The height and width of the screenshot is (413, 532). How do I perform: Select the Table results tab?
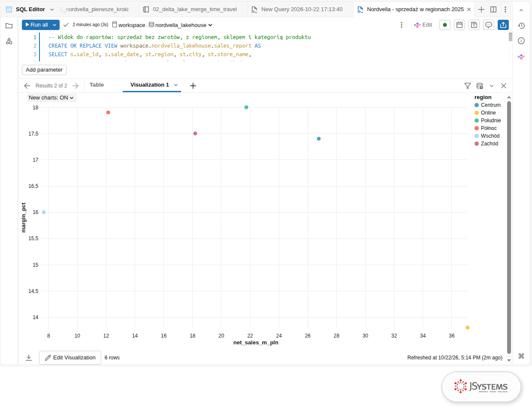pyautogui.click(x=97, y=85)
